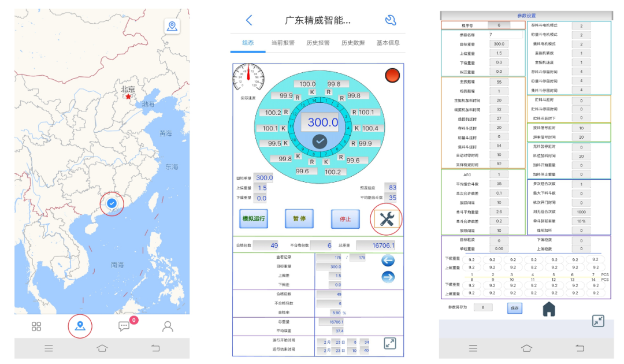Open parameter settings with tools icon

[x=386, y=219]
